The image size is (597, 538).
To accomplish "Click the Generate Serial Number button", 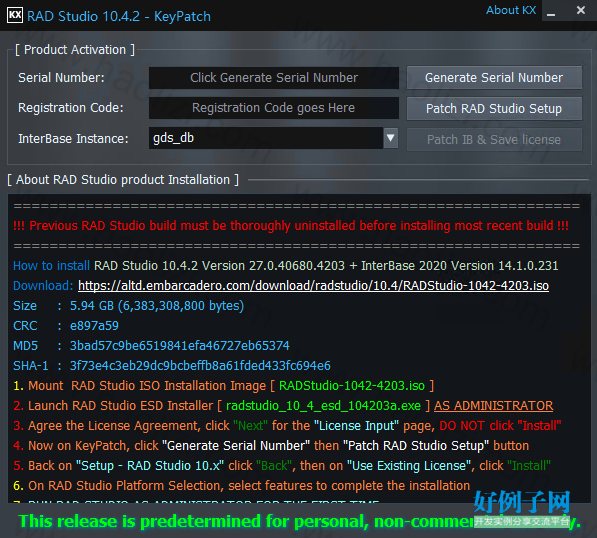I will point(494,78).
